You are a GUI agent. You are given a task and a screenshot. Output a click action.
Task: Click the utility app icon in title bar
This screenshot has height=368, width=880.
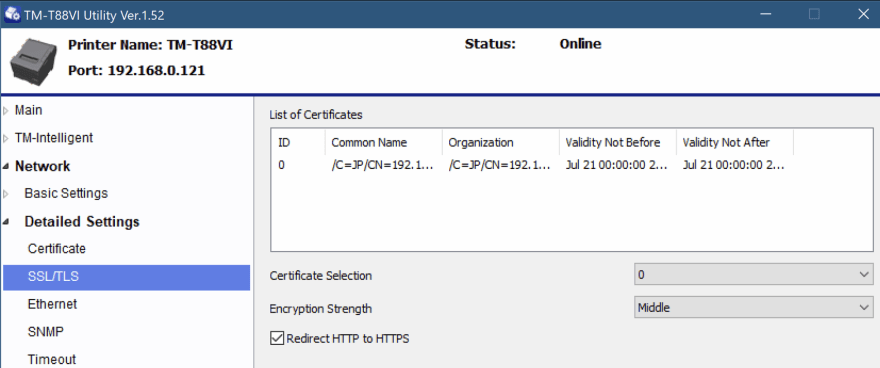[13, 14]
